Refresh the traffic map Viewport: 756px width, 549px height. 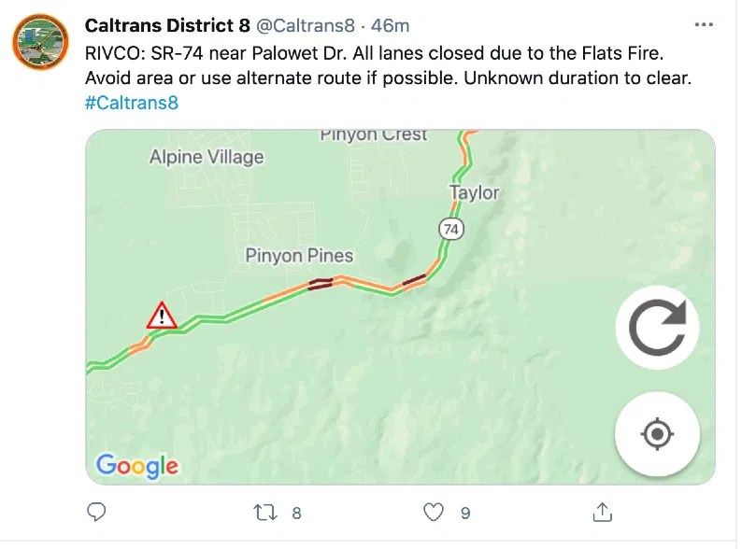click(x=656, y=327)
